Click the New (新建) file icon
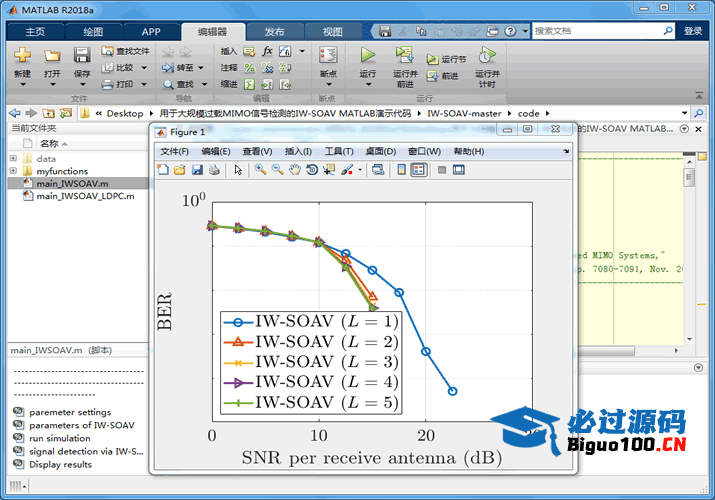 click(22, 55)
